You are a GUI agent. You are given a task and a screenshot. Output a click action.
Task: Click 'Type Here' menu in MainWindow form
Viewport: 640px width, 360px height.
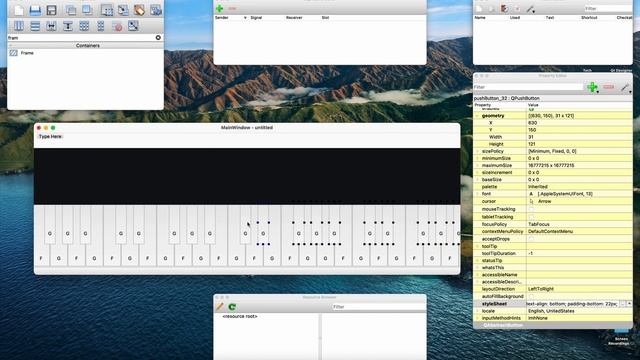tap(50, 136)
